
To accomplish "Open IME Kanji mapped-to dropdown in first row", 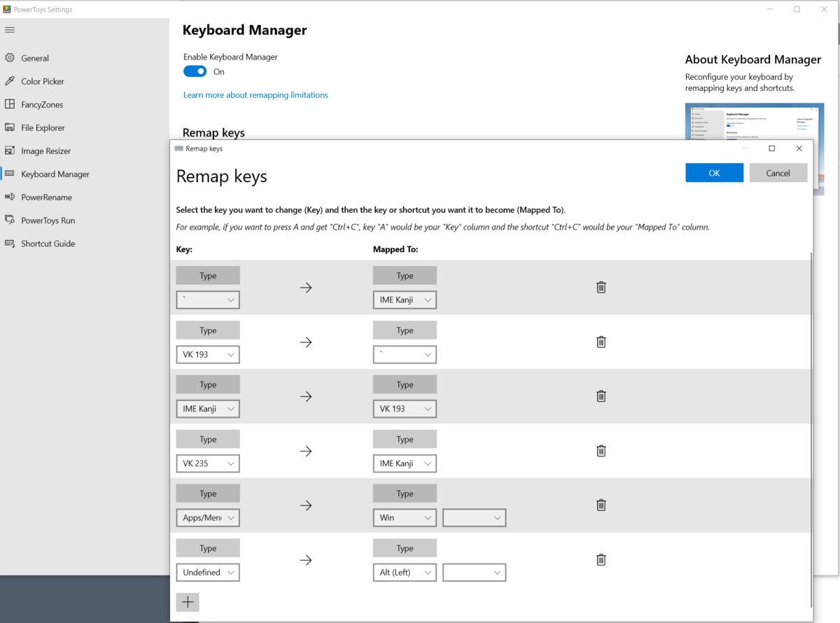I will click(405, 300).
